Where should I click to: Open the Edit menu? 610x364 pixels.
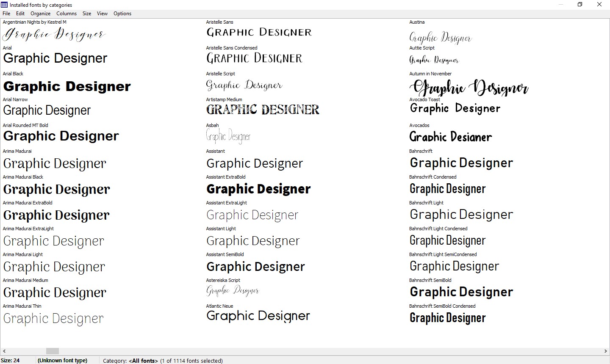click(x=20, y=13)
